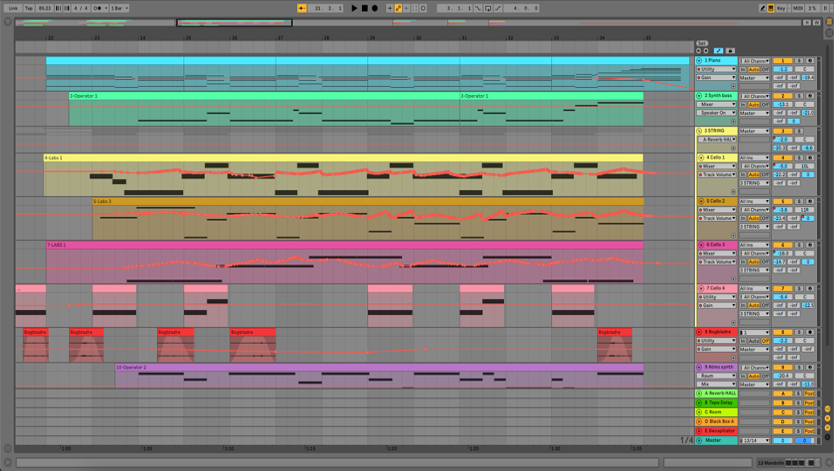
Task: Stop playback with the Stop button
Action: pyautogui.click(x=364, y=8)
